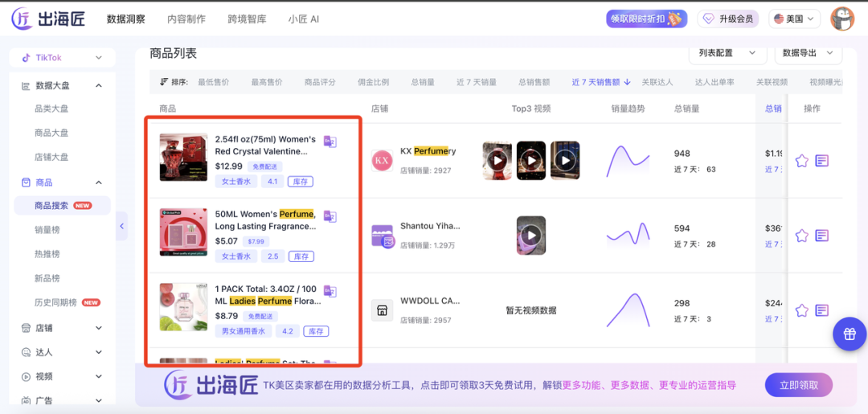Screen dimensions: 868x414
Task: Click the 库存 tag on the $5.07 product
Action: [301, 256]
